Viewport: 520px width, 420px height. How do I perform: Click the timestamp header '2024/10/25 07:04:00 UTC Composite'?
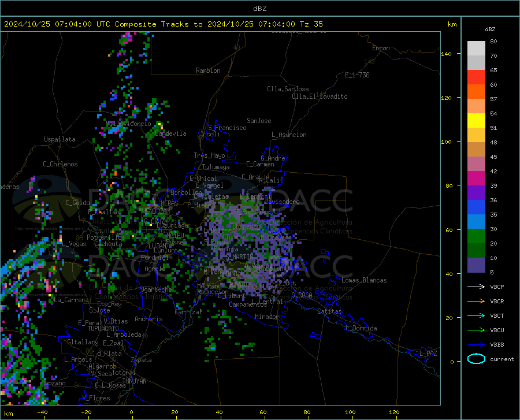tap(80, 24)
